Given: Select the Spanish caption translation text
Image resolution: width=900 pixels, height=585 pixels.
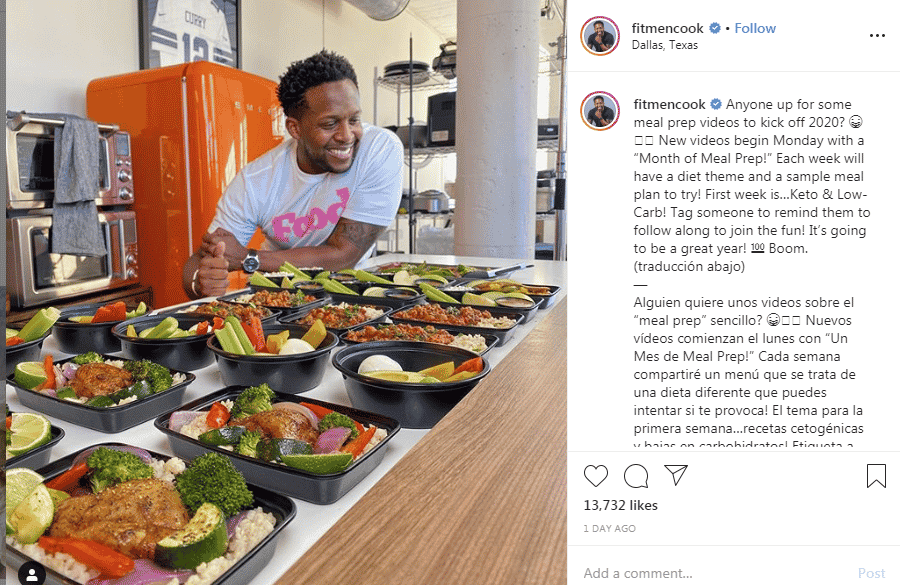Looking at the screenshot, I should pos(751,374).
